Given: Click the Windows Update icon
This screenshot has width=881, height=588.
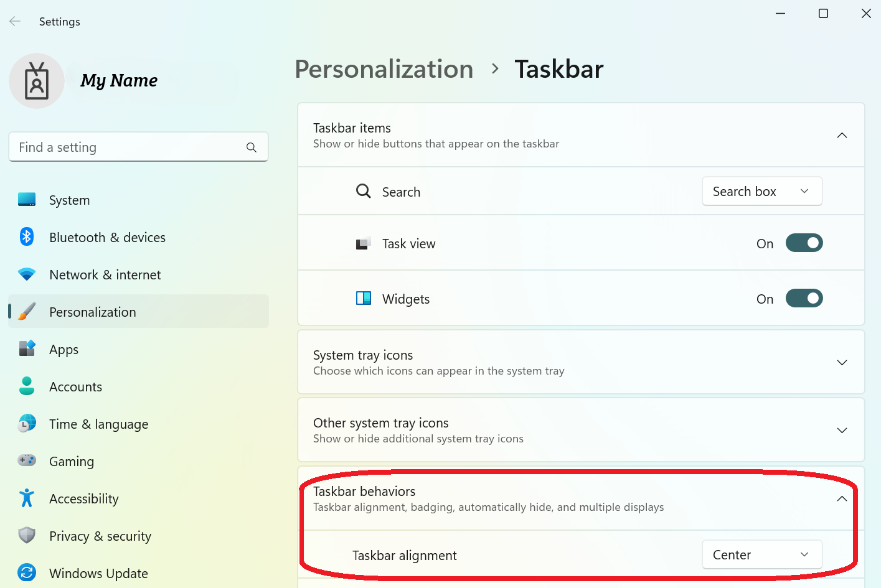Looking at the screenshot, I should 27,573.
